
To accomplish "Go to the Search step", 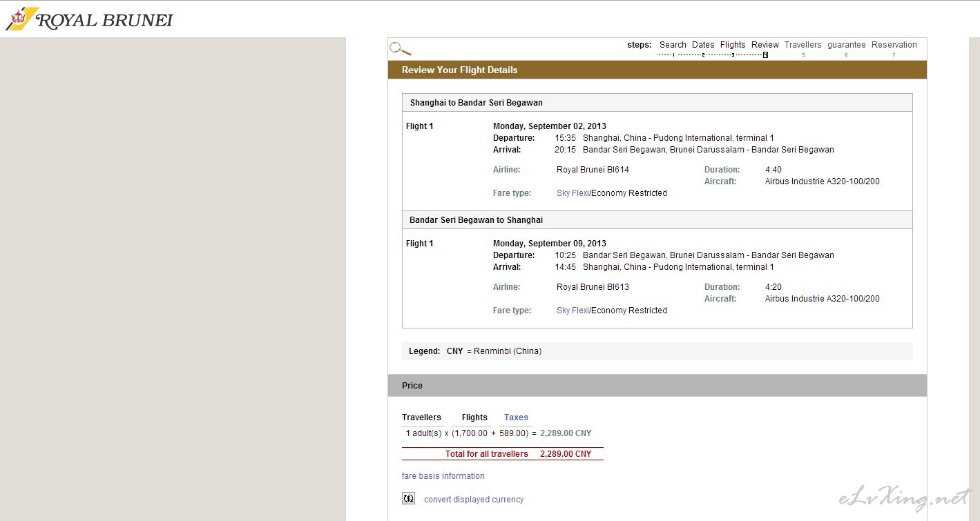I will (x=673, y=45).
